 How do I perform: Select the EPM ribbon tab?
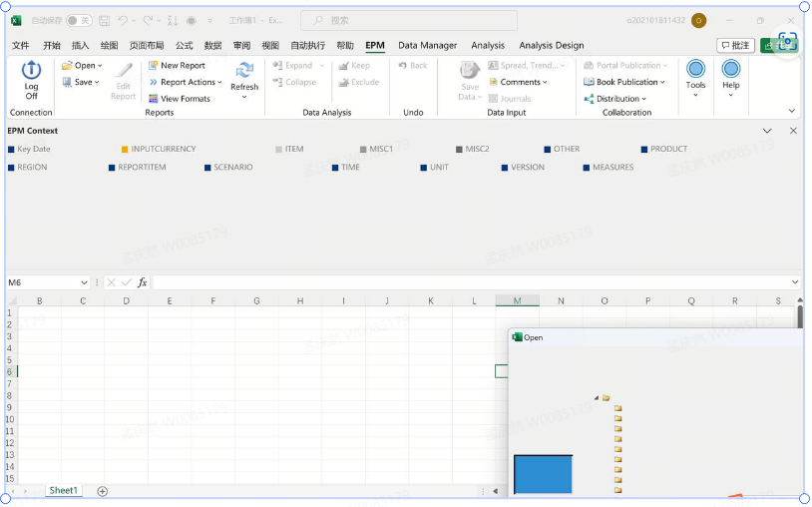click(375, 46)
